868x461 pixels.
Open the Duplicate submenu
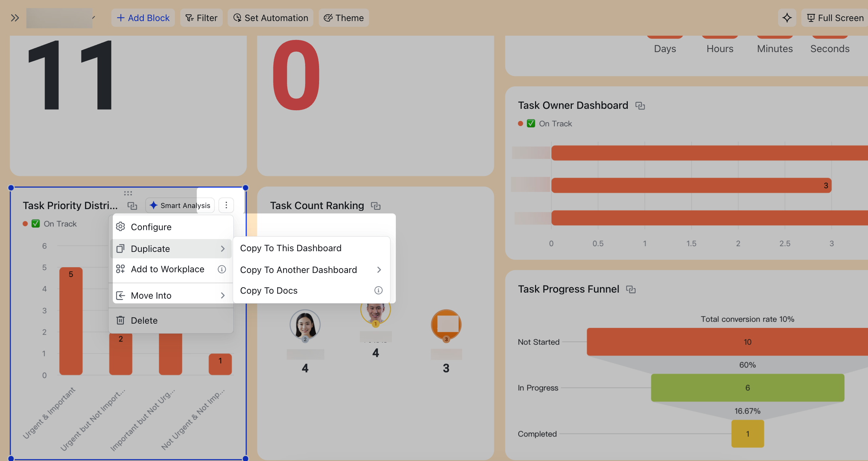point(172,249)
